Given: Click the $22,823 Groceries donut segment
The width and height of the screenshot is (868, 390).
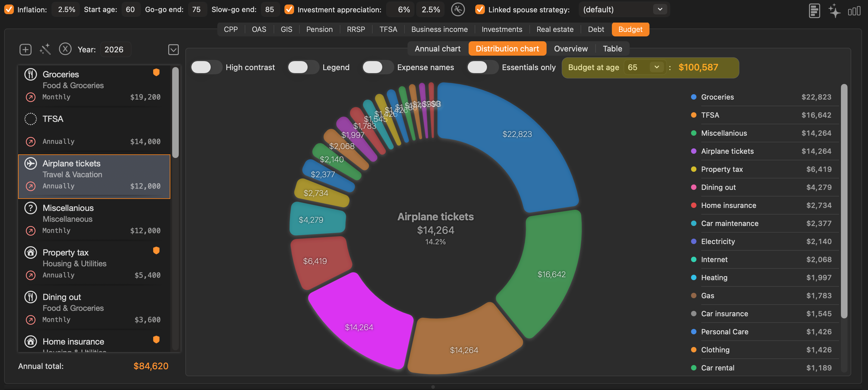Looking at the screenshot, I should (517, 134).
